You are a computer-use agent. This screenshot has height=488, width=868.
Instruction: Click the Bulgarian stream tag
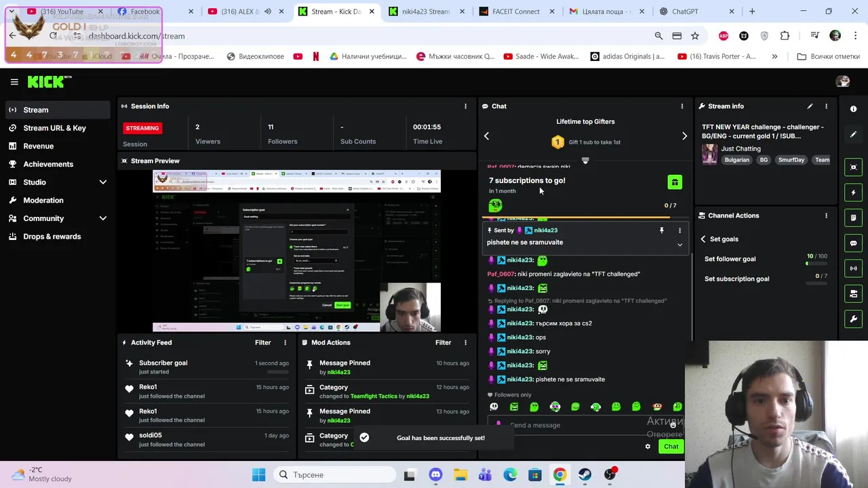pos(736,160)
